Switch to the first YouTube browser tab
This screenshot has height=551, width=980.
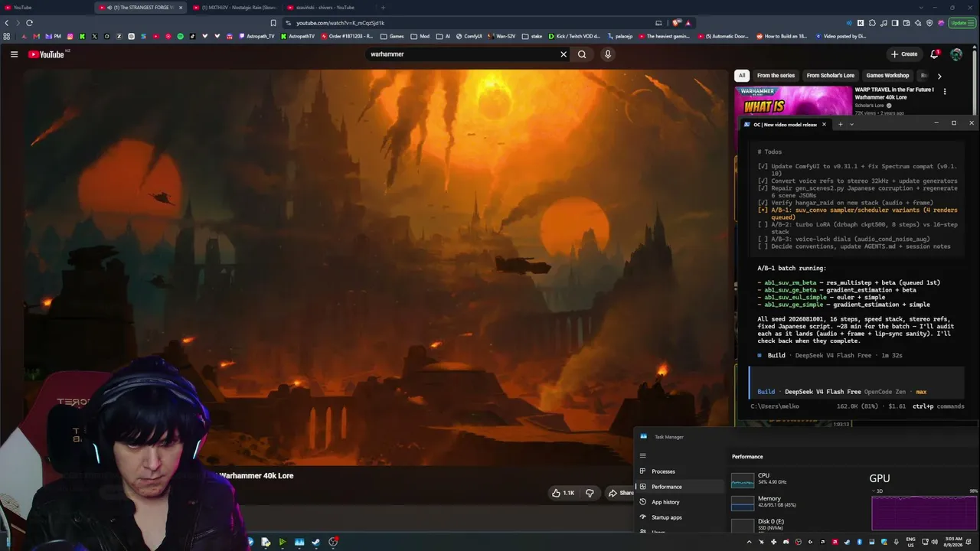click(46, 8)
